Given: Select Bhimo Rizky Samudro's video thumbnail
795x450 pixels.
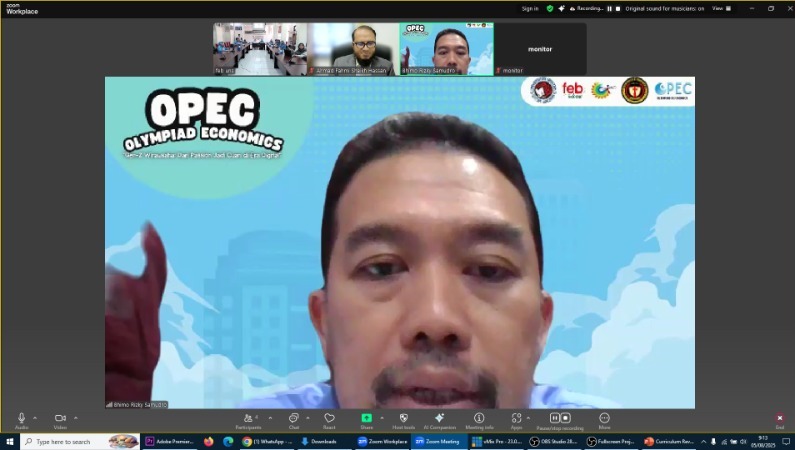Looking at the screenshot, I should [x=446, y=49].
